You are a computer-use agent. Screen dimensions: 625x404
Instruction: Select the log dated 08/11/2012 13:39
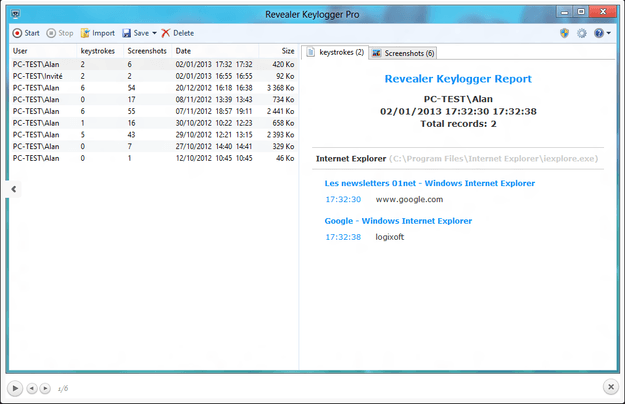[153, 100]
